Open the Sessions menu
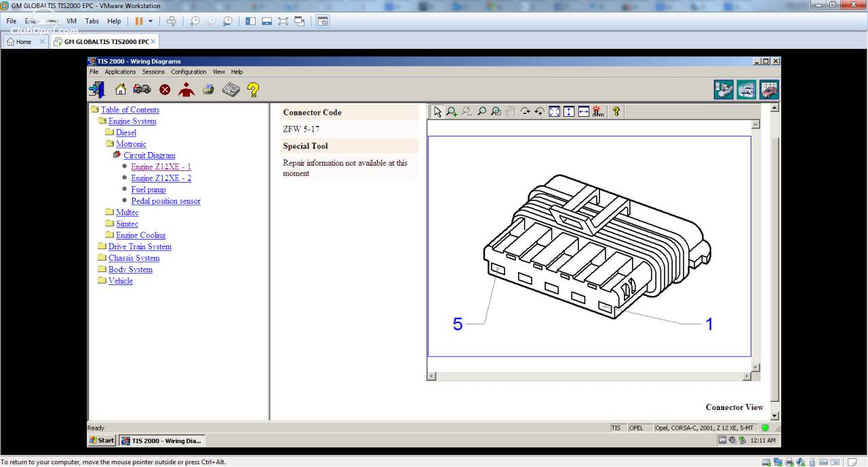Screen dimensions: 868x467 [153, 72]
